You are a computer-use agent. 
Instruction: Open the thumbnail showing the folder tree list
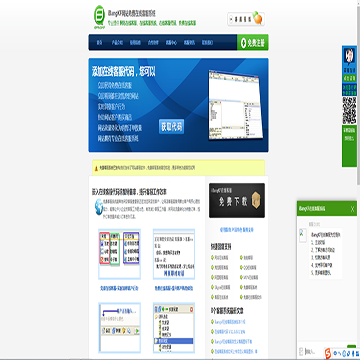174,328
